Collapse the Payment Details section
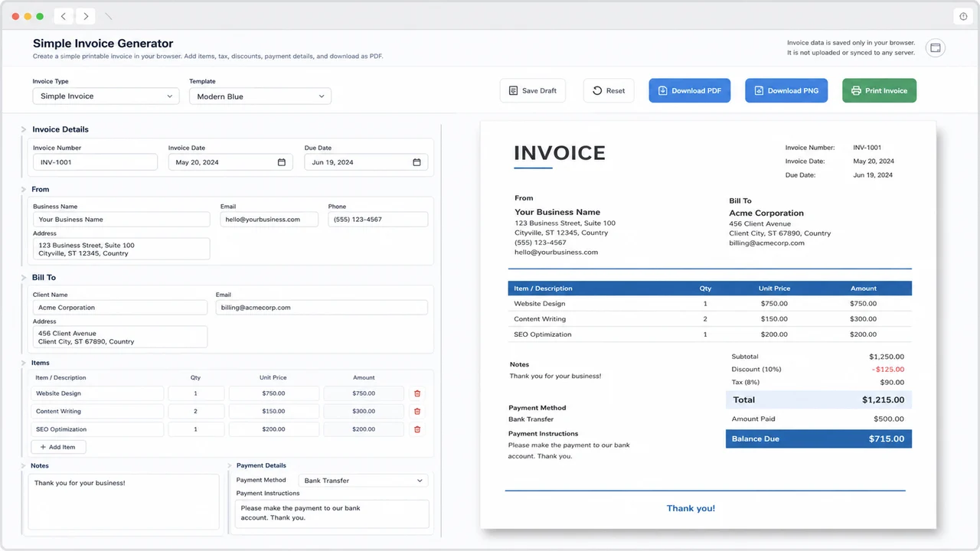Screen dimensions: 980x551 tap(230, 465)
